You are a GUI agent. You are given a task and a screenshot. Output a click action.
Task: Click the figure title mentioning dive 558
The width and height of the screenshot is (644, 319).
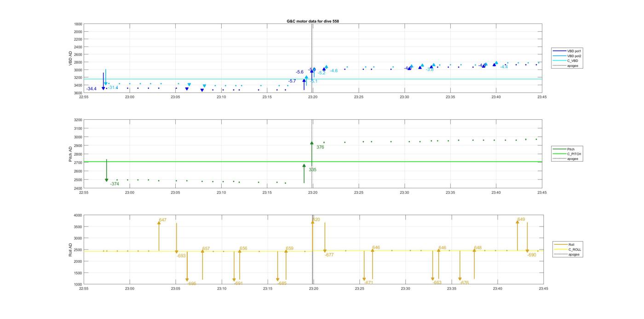point(313,21)
